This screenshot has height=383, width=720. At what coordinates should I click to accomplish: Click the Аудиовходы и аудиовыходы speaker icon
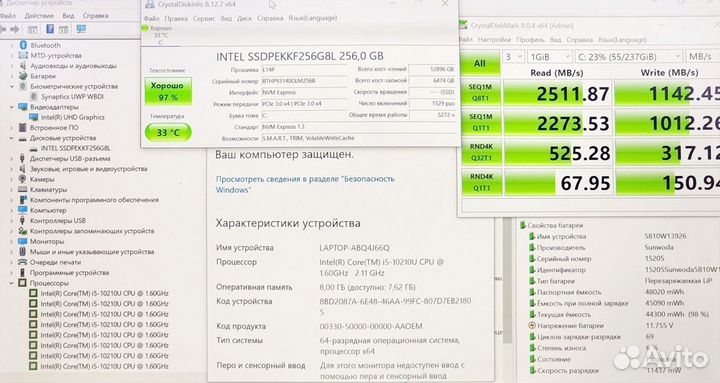pos(23,66)
